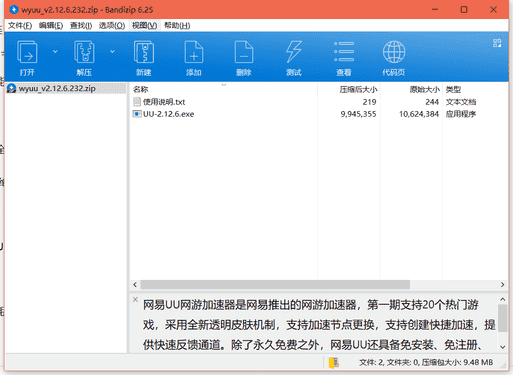Click the New archive (新建) icon
The image size is (513, 375).
point(144,52)
